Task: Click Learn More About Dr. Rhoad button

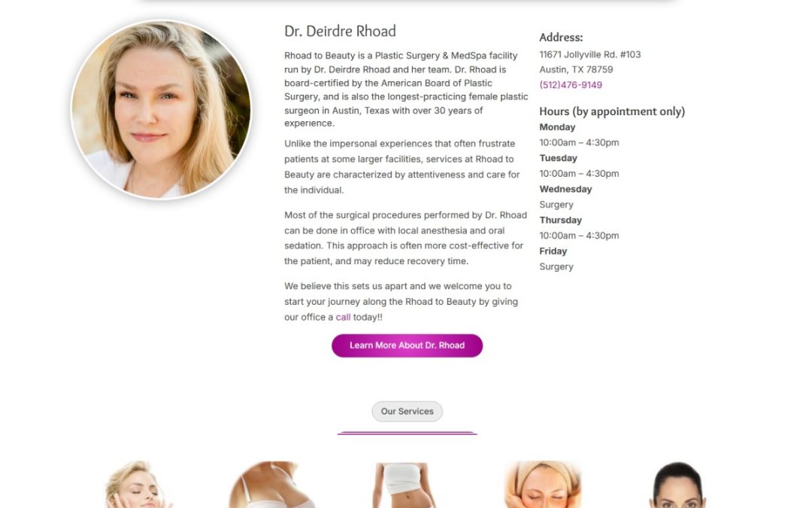Action: click(407, 345)
